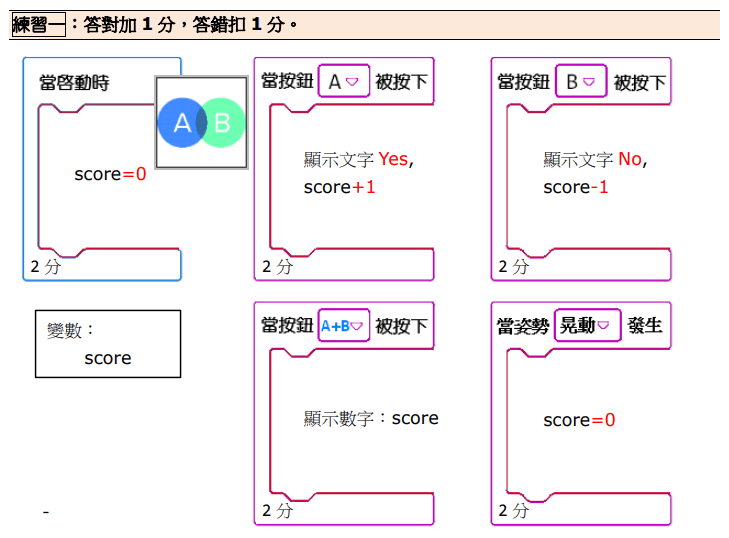Click 被按下 label in button A block
The width and height of the screenshot is (729, 538).
(x=401, y=82)
